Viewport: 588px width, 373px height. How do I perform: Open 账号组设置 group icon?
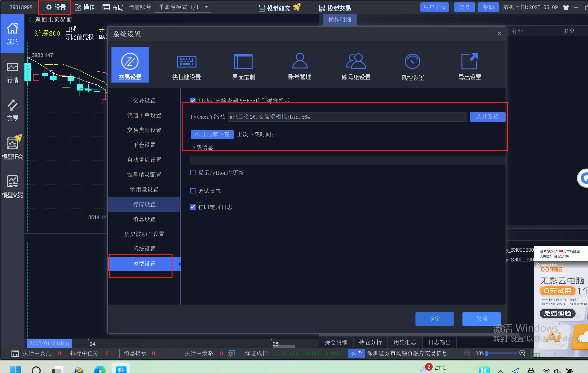356,62
